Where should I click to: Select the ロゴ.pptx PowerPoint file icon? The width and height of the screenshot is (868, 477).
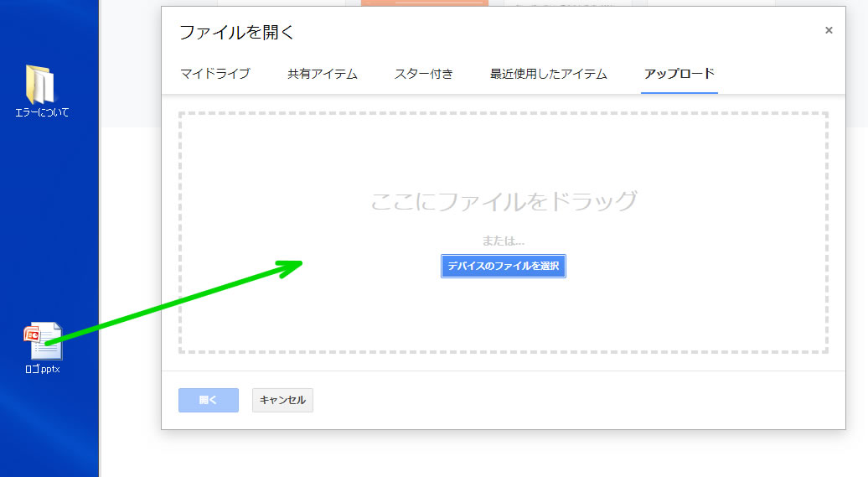coord(42,341)
